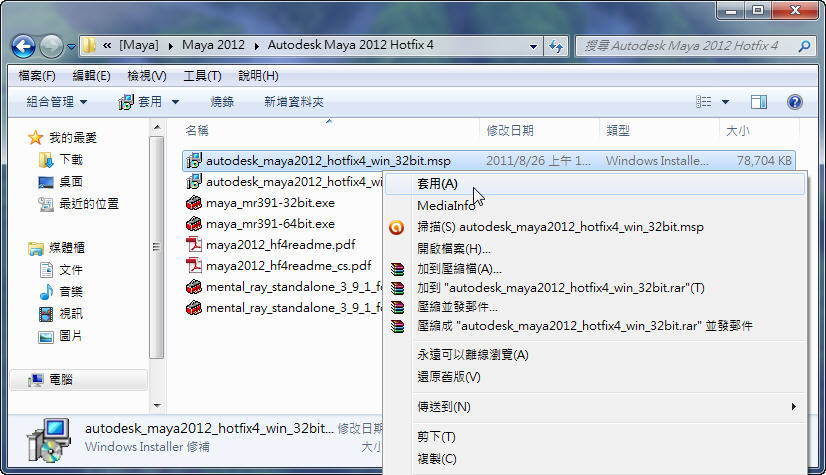
Task: Click the folder icon in the address bar
Action: pos(90,45)
